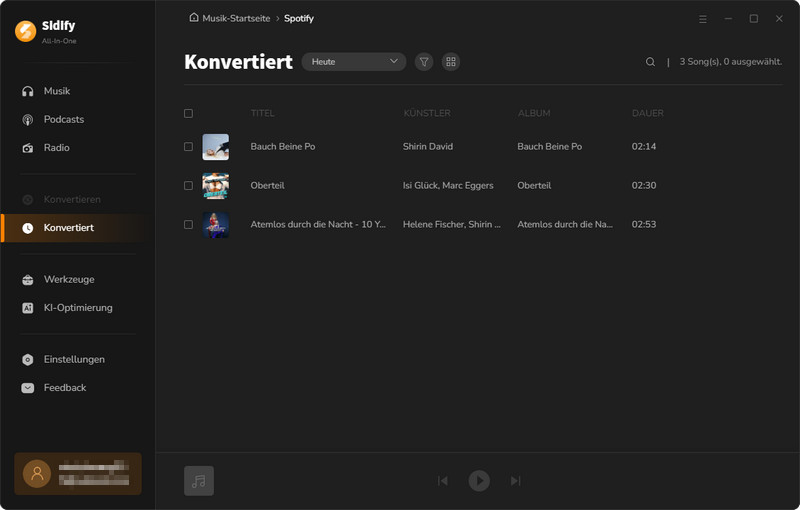
Task: Click album name Bauch Beine Po
Action: [549, 146]
